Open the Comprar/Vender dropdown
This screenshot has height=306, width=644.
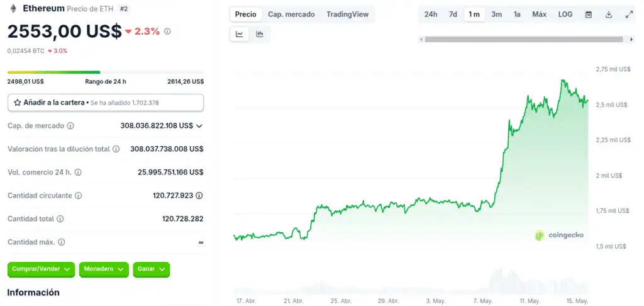pos(41,269)
